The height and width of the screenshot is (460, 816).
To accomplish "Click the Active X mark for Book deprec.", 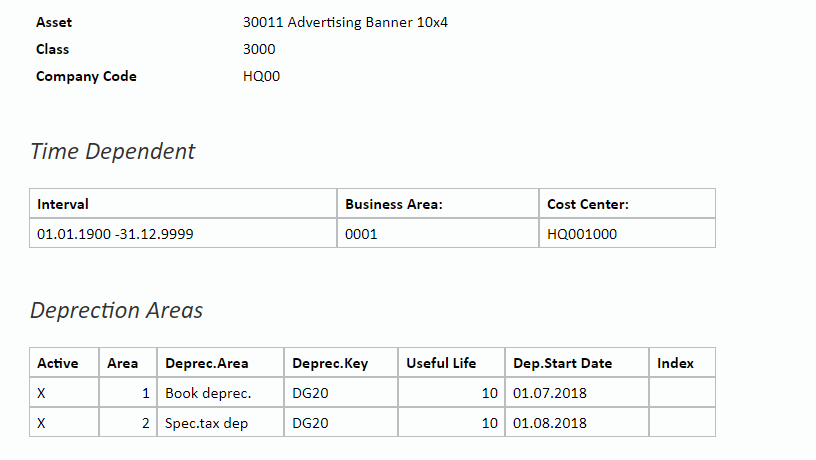I will (42, 393).
